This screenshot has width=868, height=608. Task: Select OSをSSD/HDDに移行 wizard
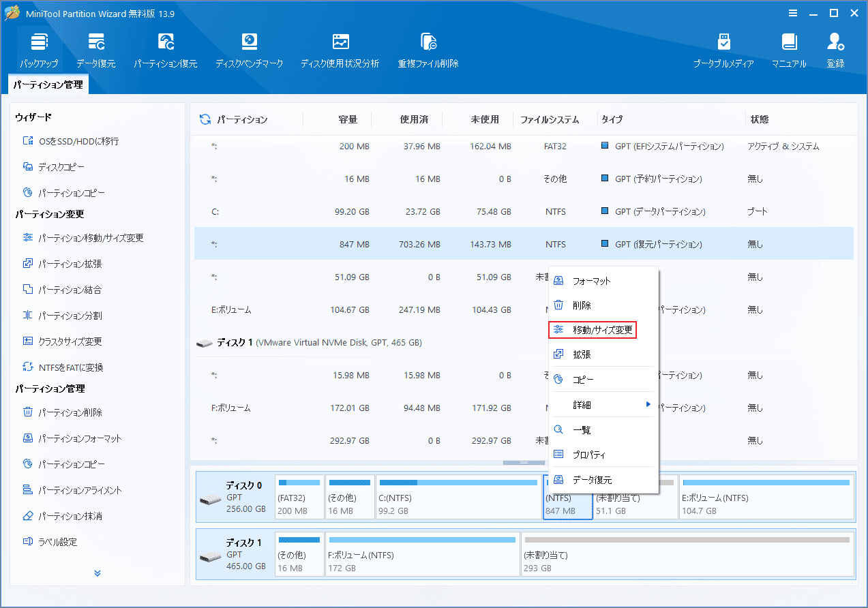(71, 141)
